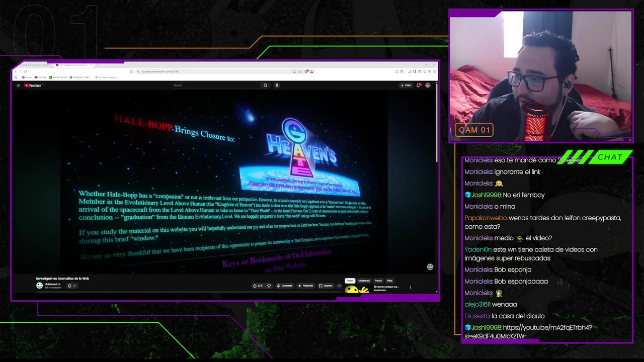
Task: Expand the subscription bell notification dropdown
Action: (x=71, y=286)
